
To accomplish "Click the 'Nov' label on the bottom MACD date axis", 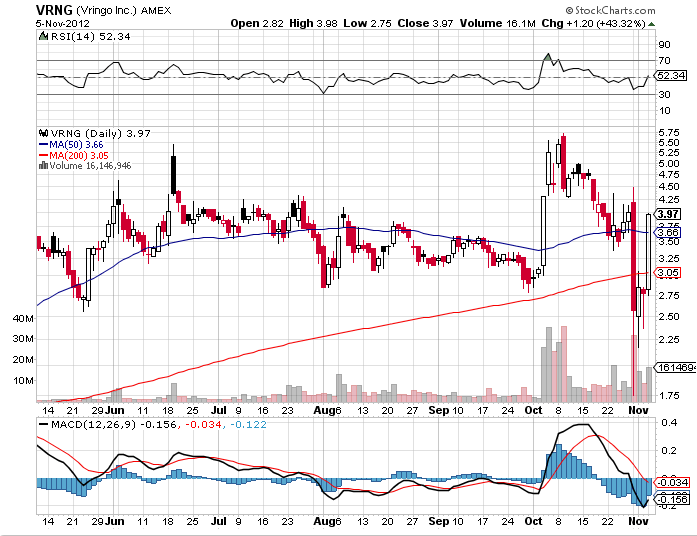I will (639, 521).
